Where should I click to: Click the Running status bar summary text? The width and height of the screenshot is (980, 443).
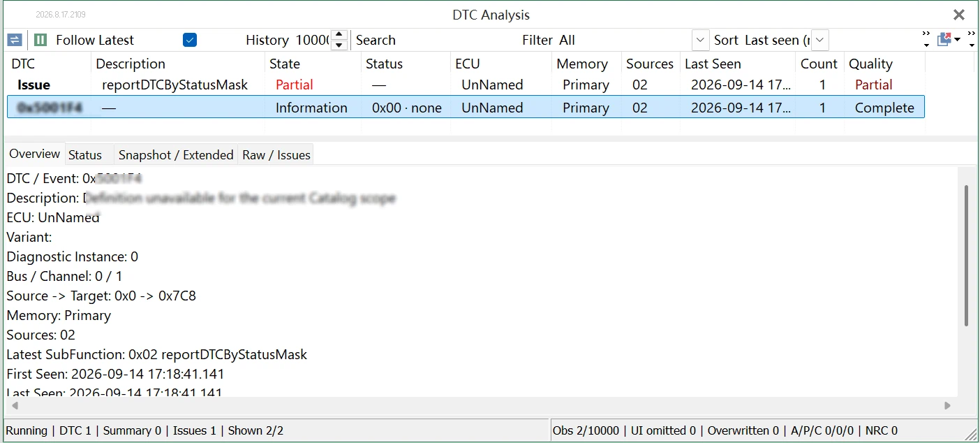click(x=144, y=430)
